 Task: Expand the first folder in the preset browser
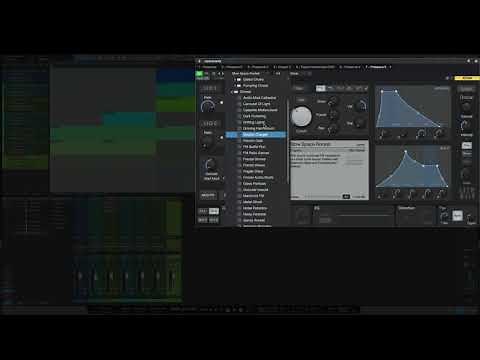(x=235, y=80)
